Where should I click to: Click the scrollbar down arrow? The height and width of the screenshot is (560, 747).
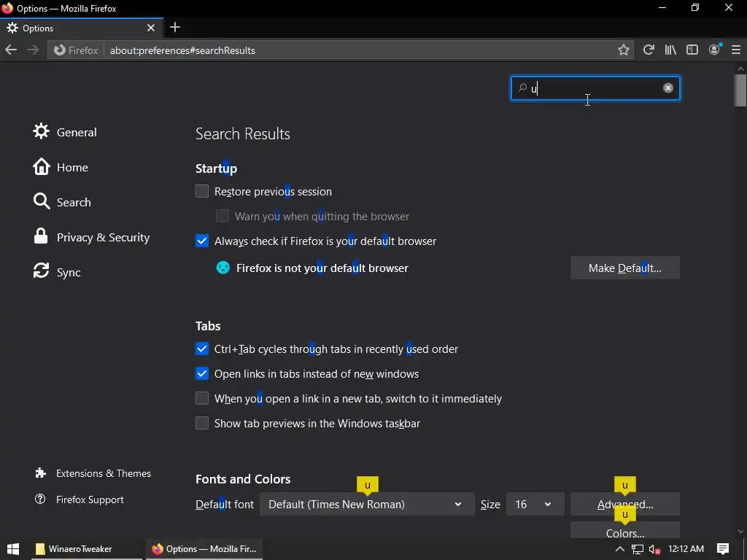click(x=740, y=532)
